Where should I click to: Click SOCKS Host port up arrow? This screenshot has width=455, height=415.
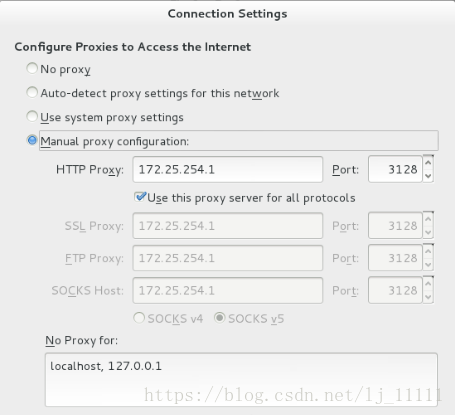tap(428, 283)
